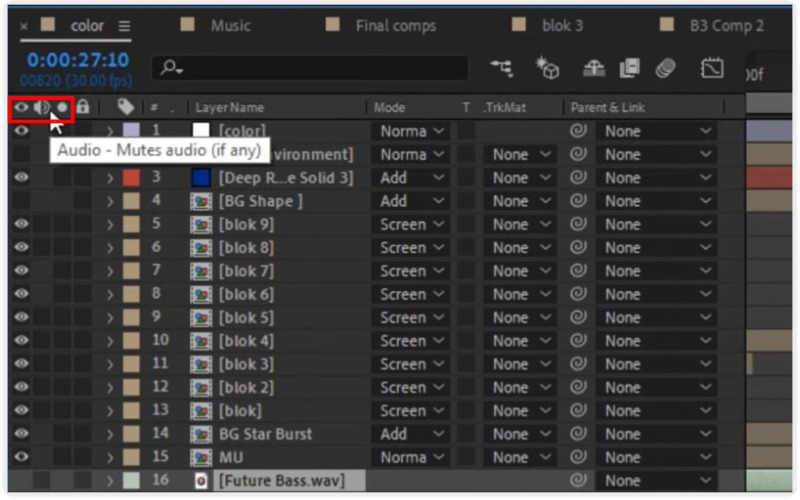800x500 pixels.
Task: Switch to the Music tab
Action: click(x=231, y=26)
